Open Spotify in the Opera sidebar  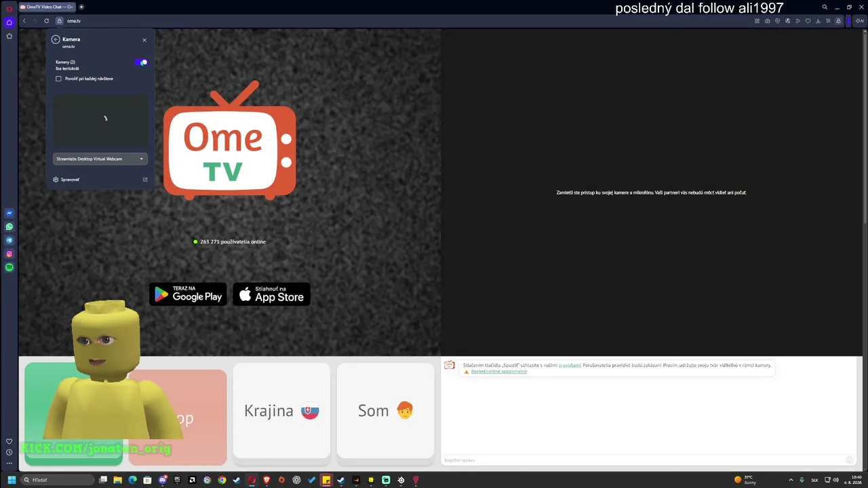9,268
